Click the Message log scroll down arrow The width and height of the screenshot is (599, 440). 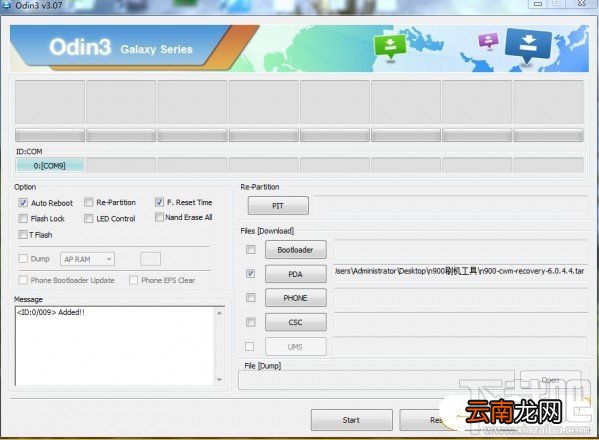click(220, 380)
